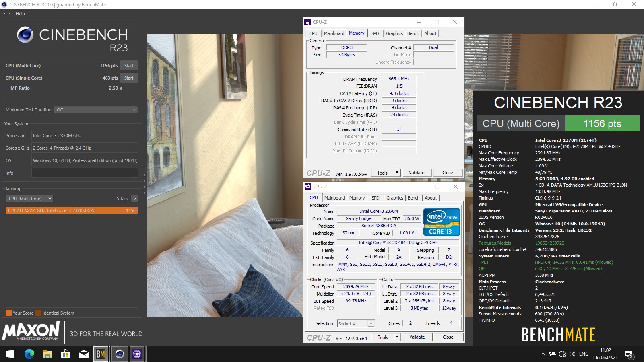Open SPD tab in upper CPU-Z window
This screenshot has width=644, height=362.
pos(375,33)
